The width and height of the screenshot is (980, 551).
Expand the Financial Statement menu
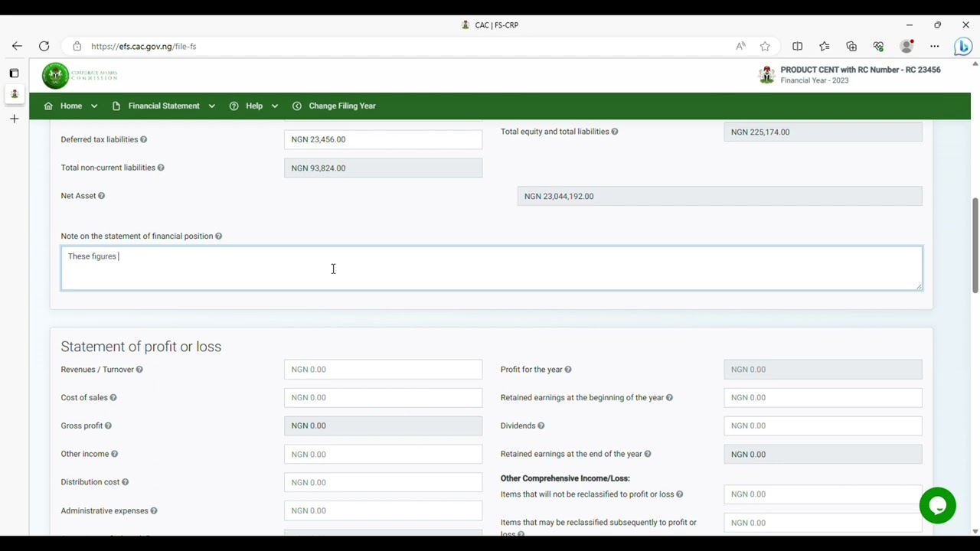(163, 106)
